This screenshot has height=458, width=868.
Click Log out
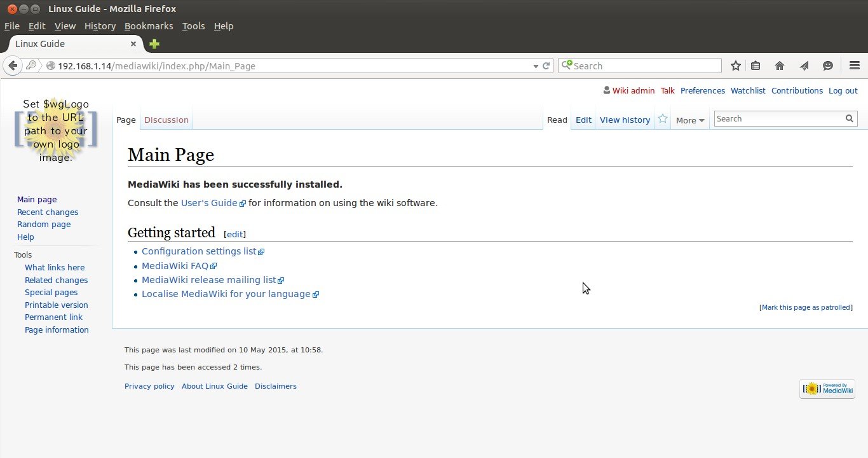843,91
